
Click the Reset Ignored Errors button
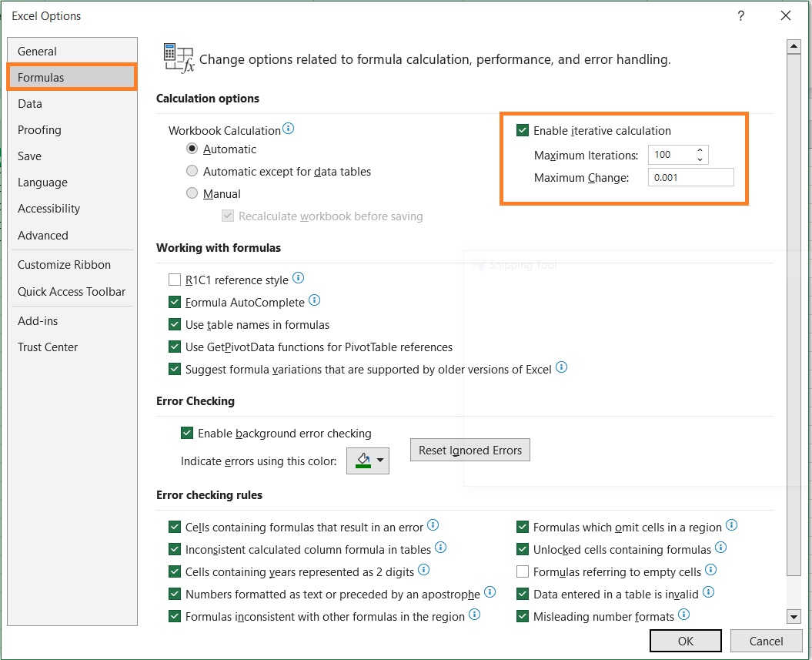470,451
